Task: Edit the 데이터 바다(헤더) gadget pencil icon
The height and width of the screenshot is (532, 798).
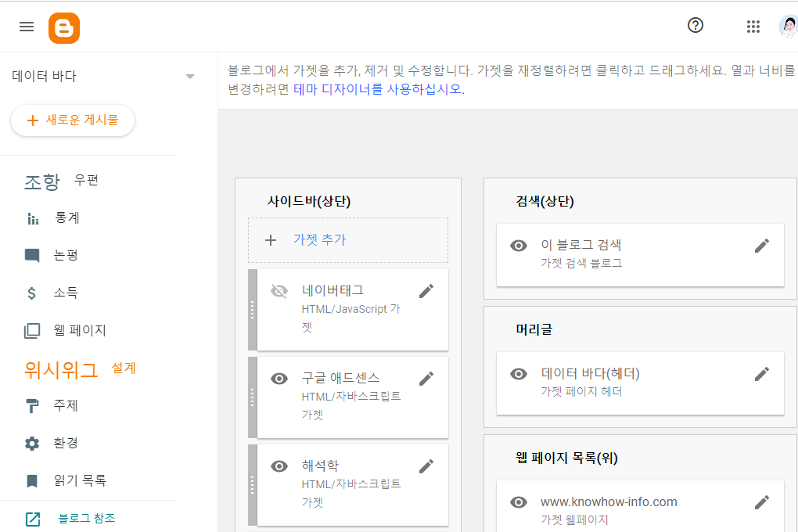Action: click(x=762, y=374)
